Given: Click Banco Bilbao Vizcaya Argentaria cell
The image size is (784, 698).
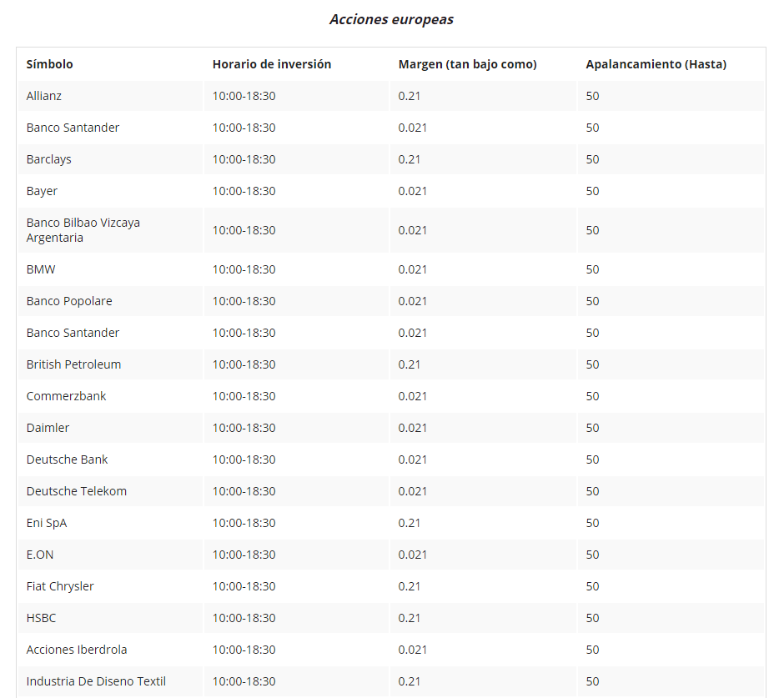Looking at the screenshot, I should (83, 230).
